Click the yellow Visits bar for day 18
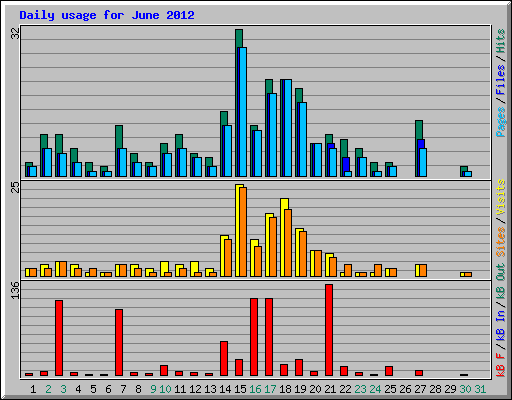 coord(283,237)
